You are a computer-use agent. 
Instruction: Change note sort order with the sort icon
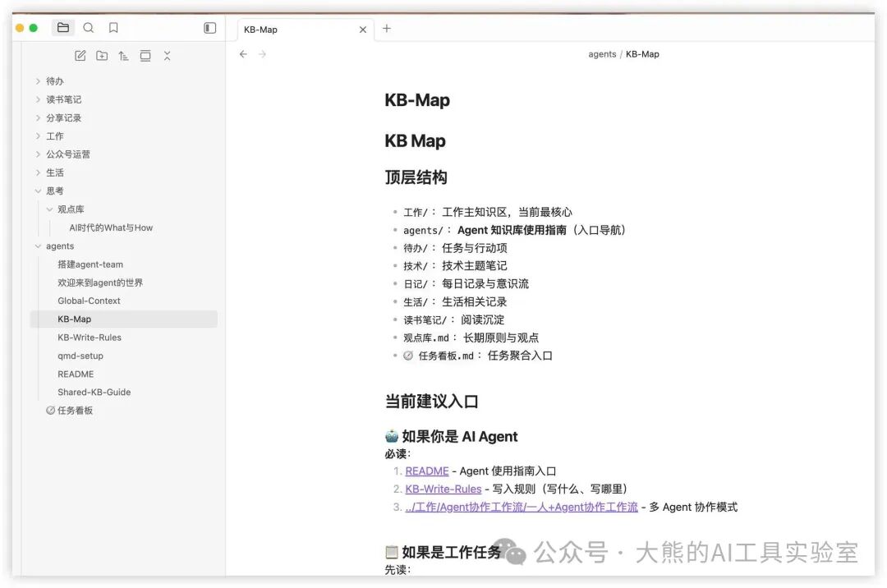click(x=123, y=55)
